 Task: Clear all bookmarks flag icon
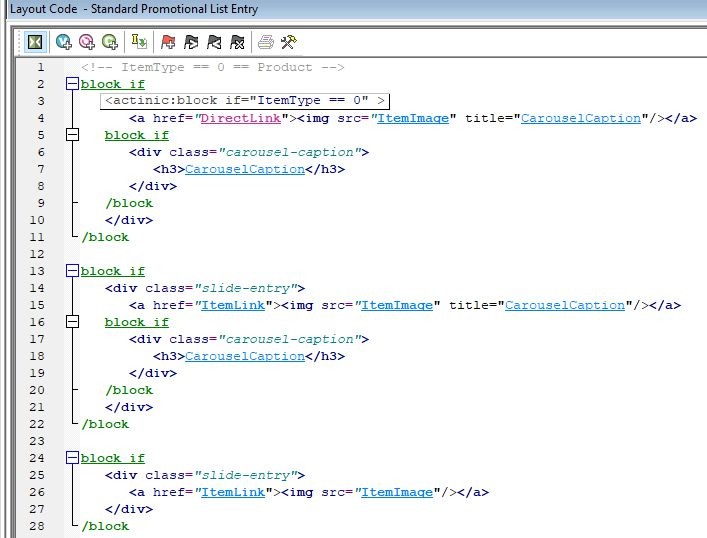click(x=237, y=42)
